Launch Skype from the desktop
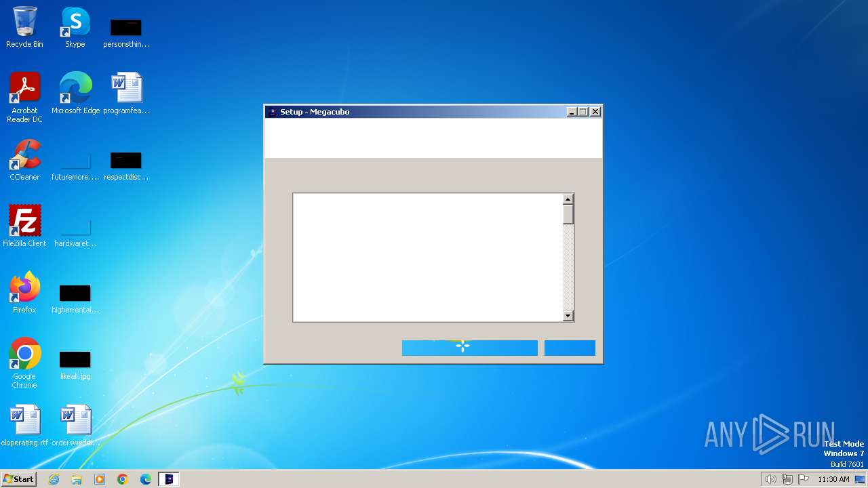 [x=75, y=27]
